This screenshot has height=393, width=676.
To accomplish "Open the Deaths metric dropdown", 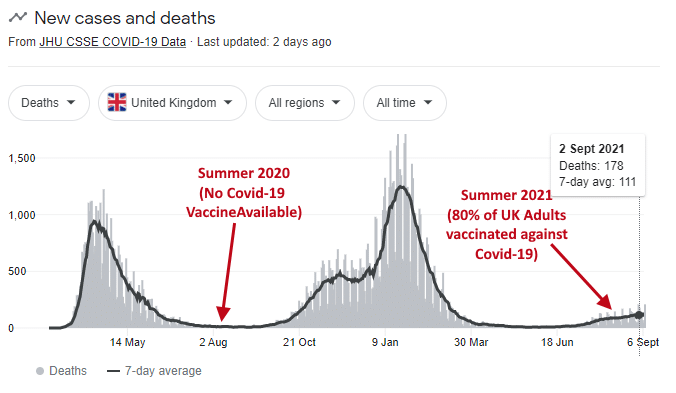I will [x=49, y=103].
